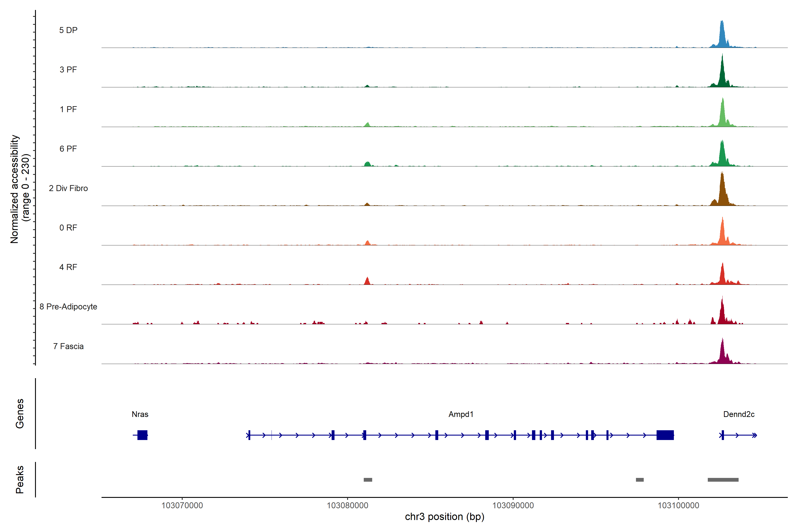Click the leftmost gray peak bar
The width and height of the screenshot is (798, 532).
(368, 480)
